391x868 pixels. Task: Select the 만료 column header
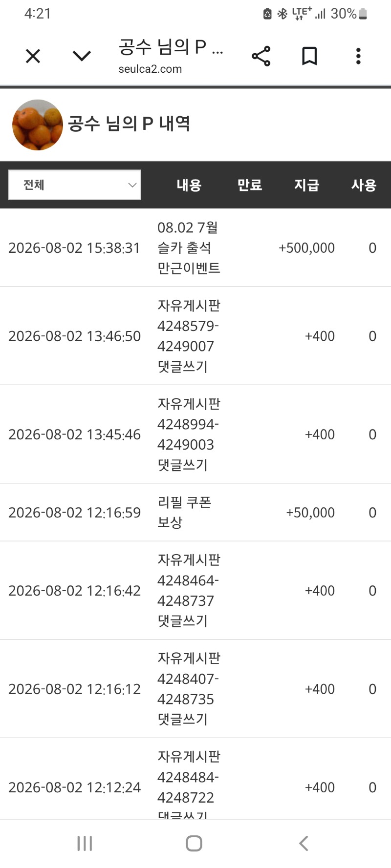[x=250, y=185]
